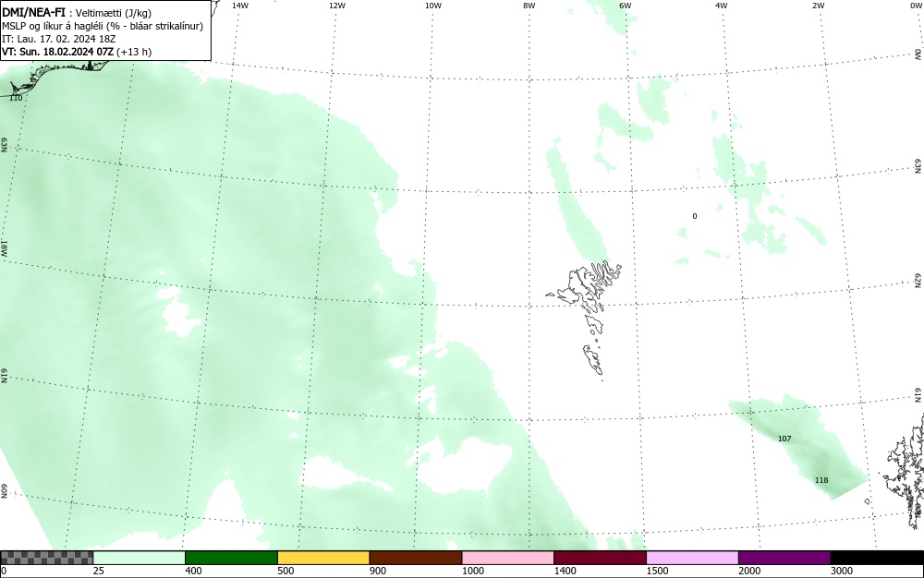Click the "12W" longitude label
This screenshot has height=578, width=924.
[x=337, y=6]
